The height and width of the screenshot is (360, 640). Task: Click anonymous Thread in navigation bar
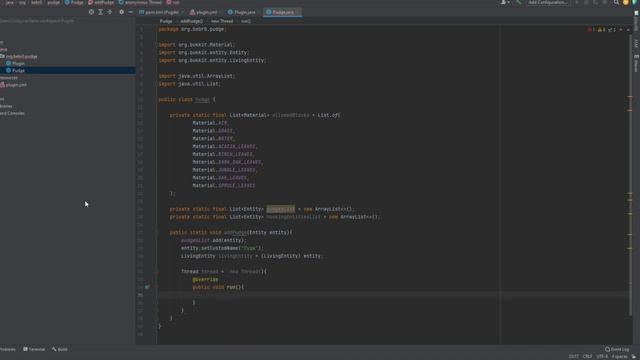tap(140, 2)
